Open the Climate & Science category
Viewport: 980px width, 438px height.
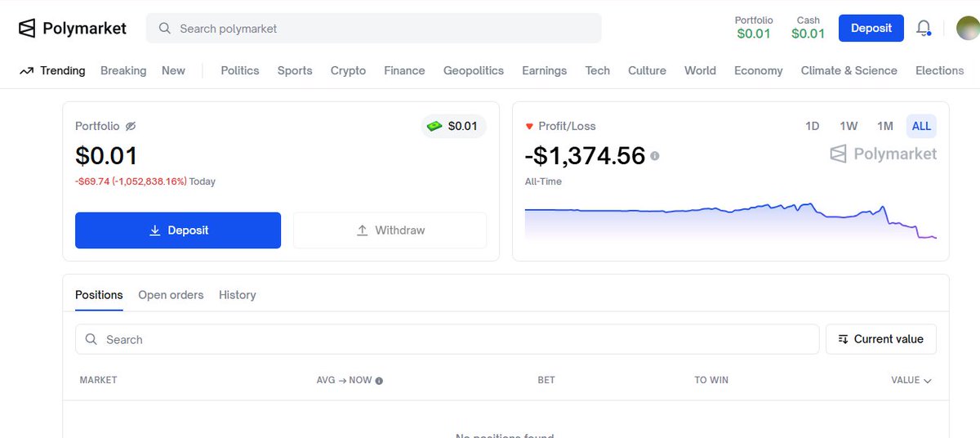tap(849, 70)
